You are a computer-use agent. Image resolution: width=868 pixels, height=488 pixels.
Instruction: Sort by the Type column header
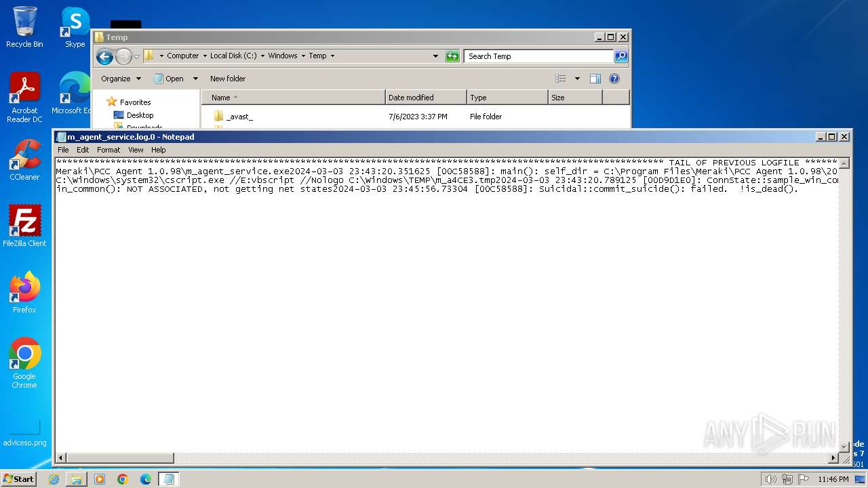[x=507, y=98]
